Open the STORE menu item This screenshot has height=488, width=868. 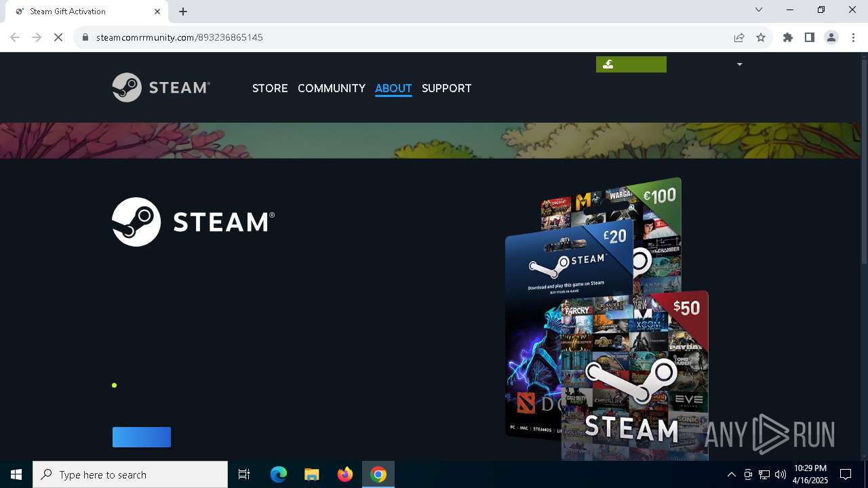(x=270, y=88)
